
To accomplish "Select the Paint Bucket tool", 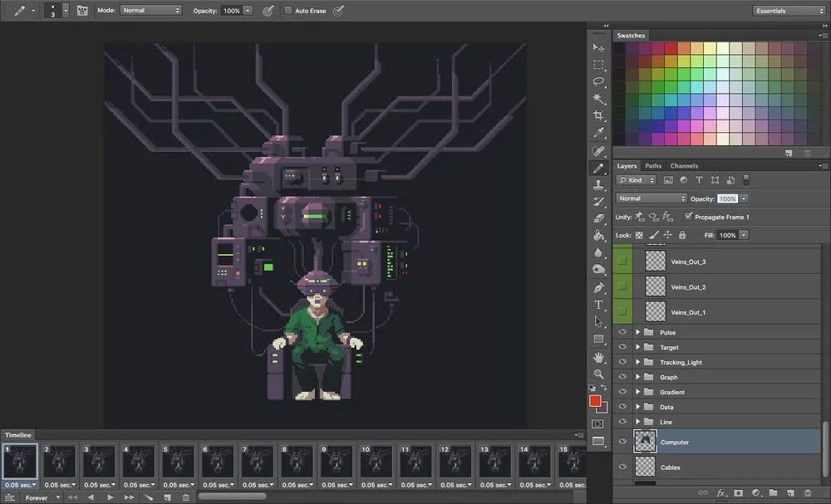I will tap(598, 235).
